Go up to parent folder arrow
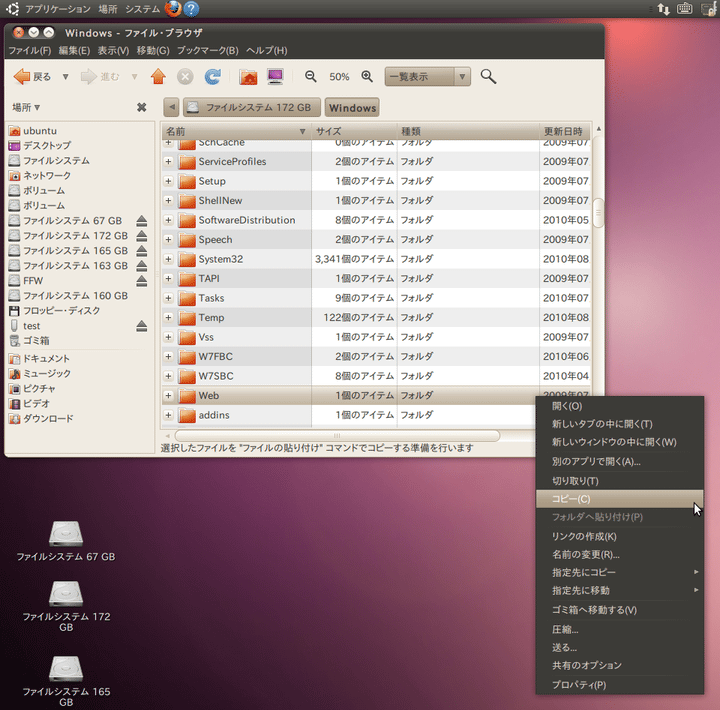The height and width of the screenshot is (710, 720). click(x=158, y=77)
